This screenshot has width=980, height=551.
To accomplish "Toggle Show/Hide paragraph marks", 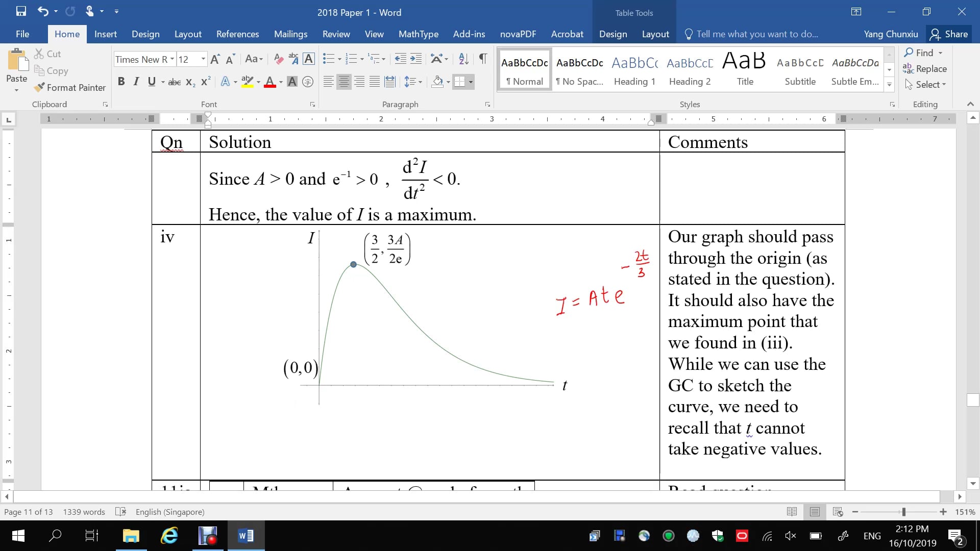I will (483, 59).
